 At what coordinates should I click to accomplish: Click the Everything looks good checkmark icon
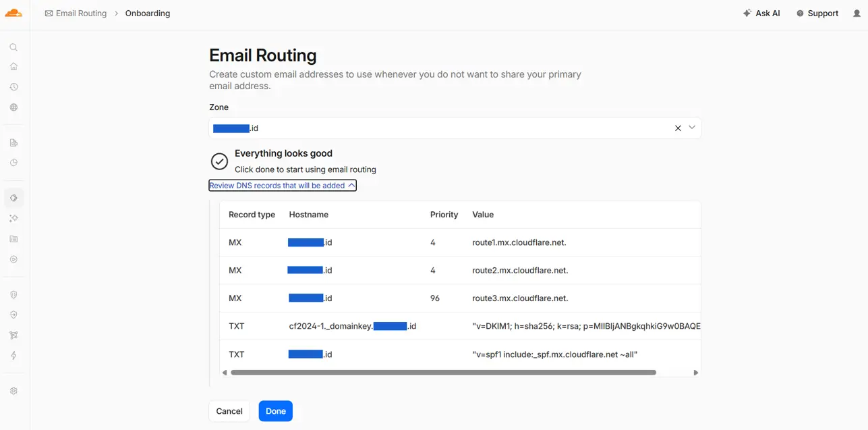point(219,161)
